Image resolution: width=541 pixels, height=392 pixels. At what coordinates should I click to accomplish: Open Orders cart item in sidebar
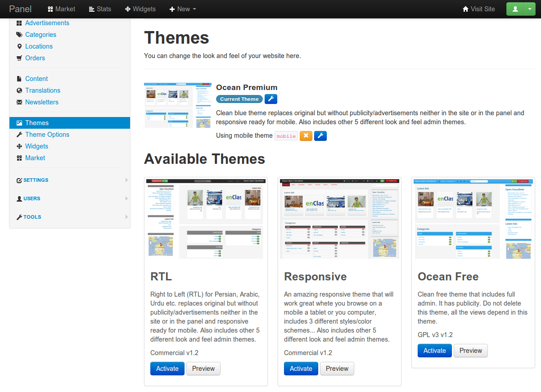pos(35,58)
